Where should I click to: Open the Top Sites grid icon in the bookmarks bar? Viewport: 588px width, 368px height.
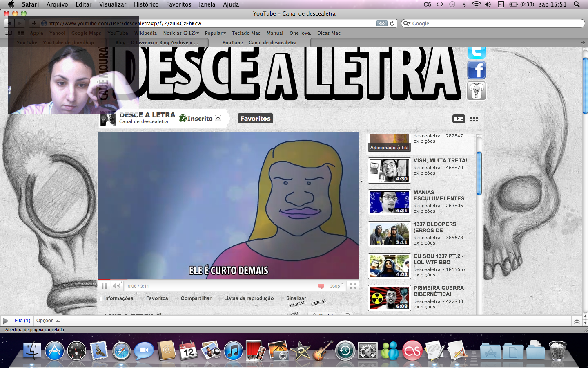click(20, 33)
